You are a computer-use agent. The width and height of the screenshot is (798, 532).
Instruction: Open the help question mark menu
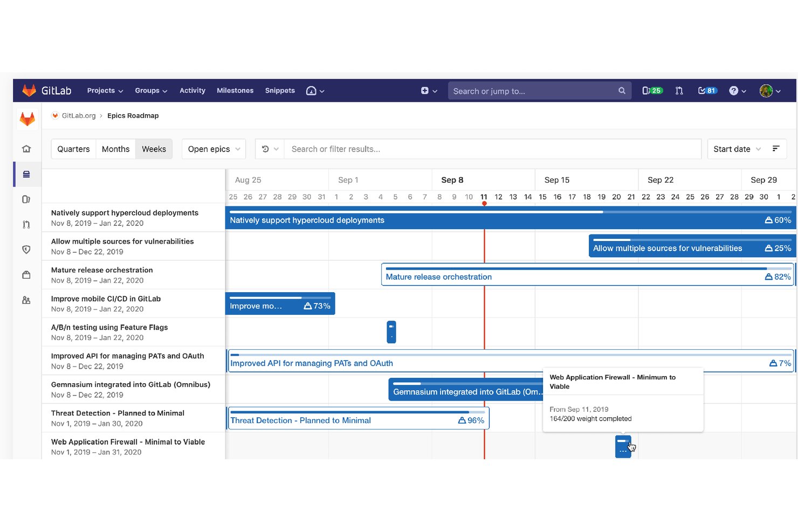click(x=738, y=91)
